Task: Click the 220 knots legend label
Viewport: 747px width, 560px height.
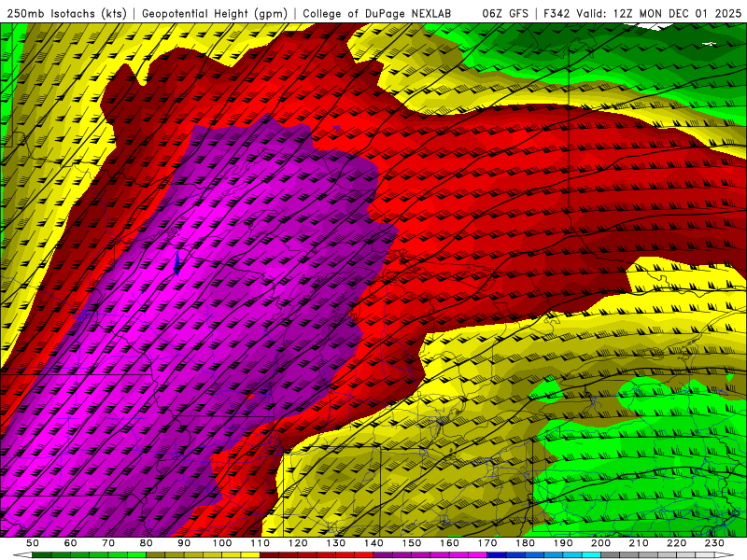Action: (676, 543)
